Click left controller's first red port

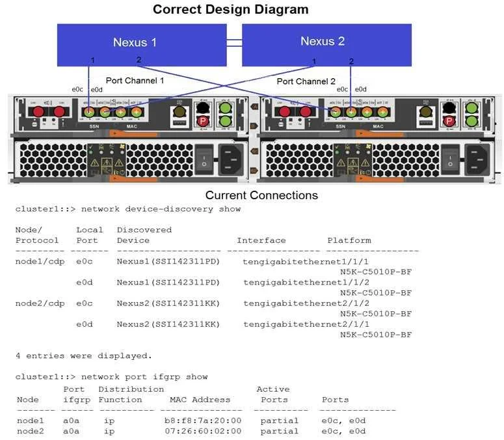point(38,112)
